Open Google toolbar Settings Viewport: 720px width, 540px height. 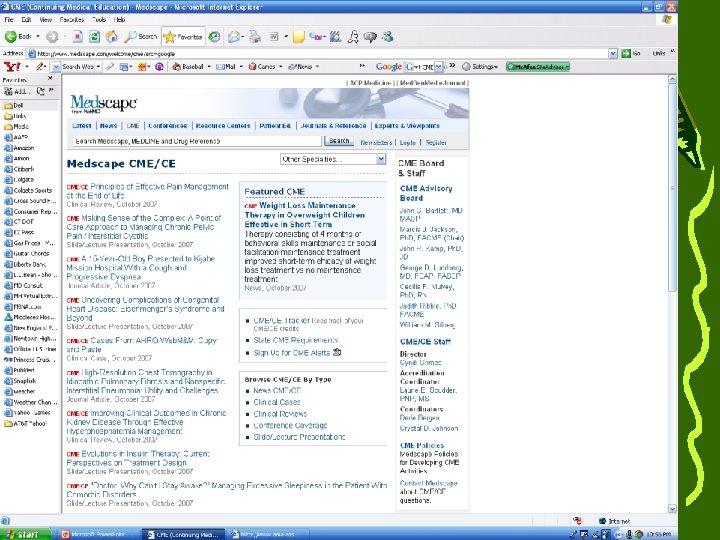click(x=480, y=67)
